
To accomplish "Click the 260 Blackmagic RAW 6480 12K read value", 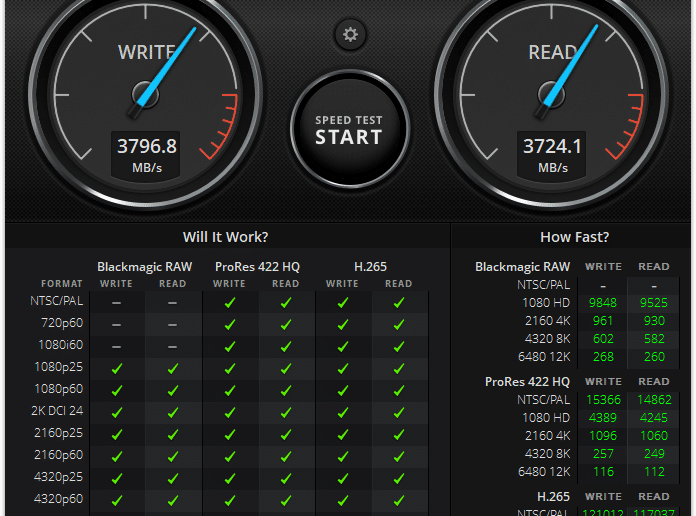I will (x=654, y=357).
